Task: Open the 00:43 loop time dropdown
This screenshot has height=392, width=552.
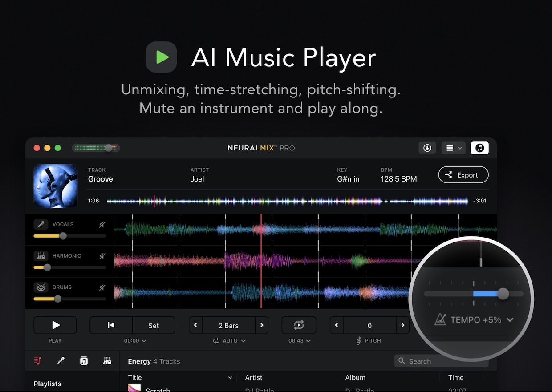Action: coord(299,341)
